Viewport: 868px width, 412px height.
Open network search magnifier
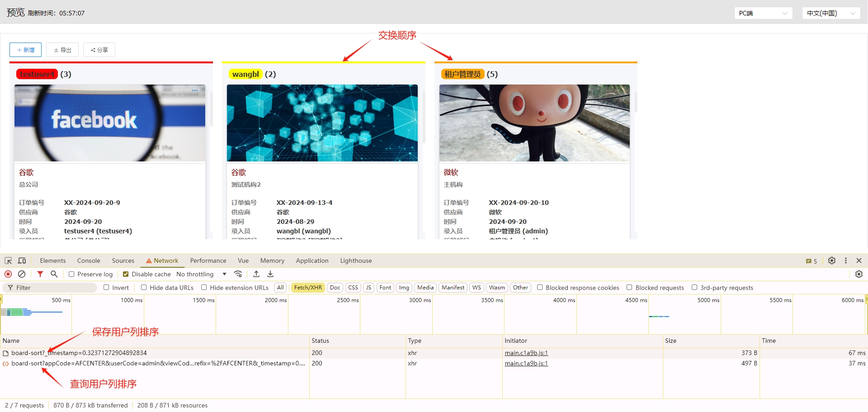coord(54,274)
